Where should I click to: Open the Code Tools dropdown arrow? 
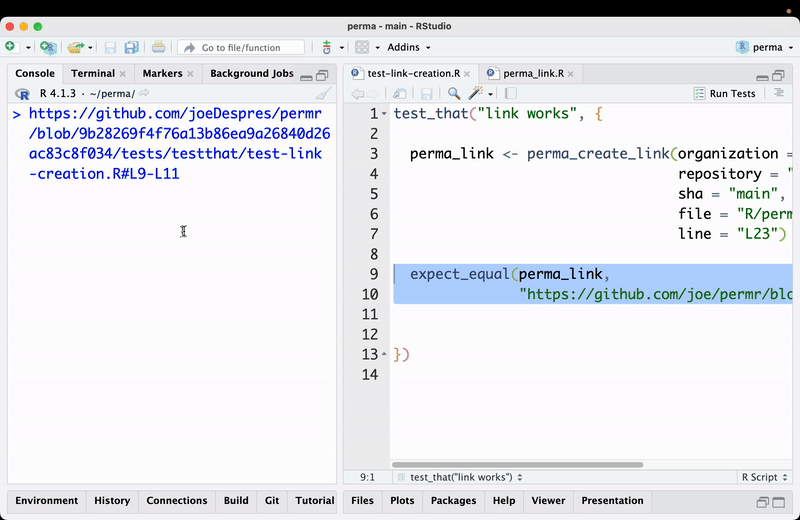coord(490,94)
